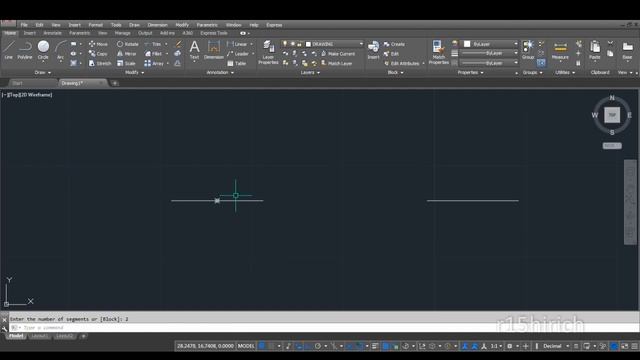
Task: Activate the Stretch command
Action: (x=100, y=64)
